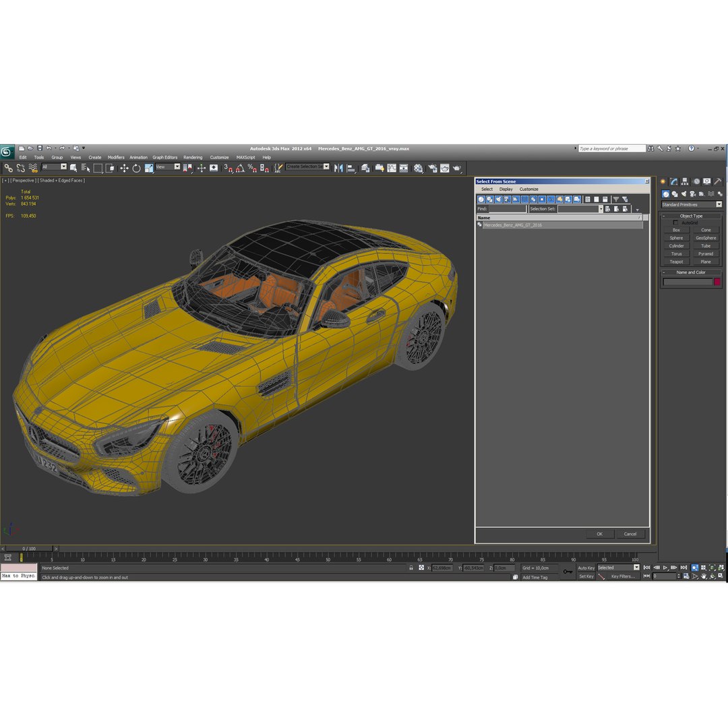Open the Modifiers menu
This screenshot has height=728, width=728.
[116, 157]
